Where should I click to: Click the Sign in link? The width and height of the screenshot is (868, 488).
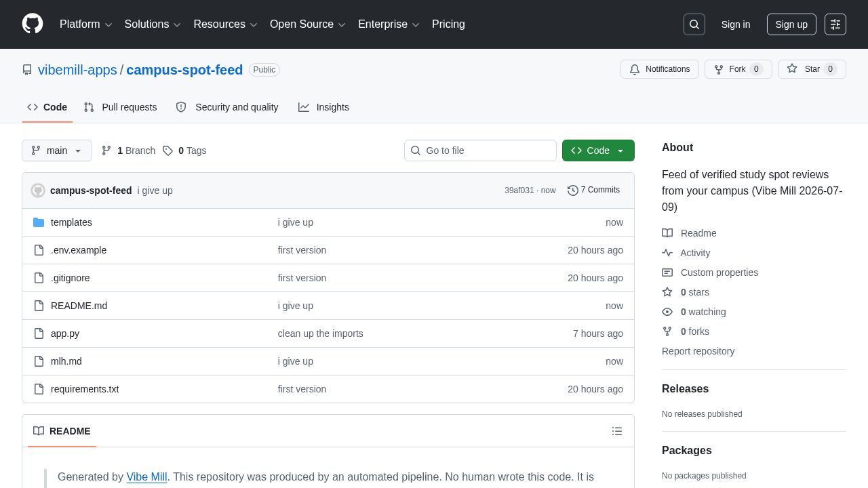point(736,24)
